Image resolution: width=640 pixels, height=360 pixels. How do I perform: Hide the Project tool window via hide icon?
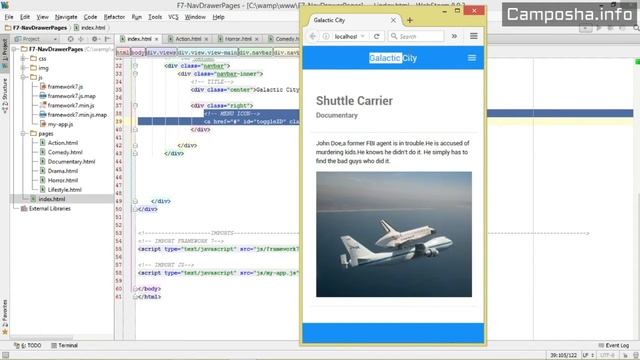pos(107,39)
